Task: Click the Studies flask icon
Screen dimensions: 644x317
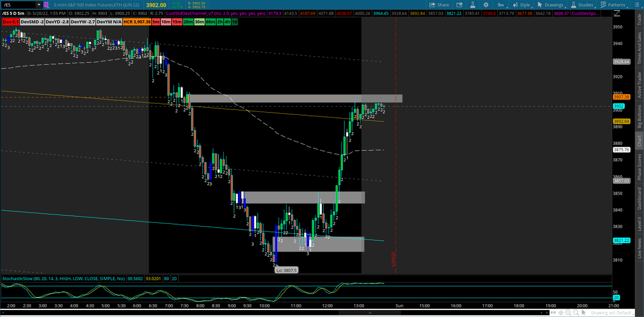Action: pyautogui.click(x=573, y=5)
